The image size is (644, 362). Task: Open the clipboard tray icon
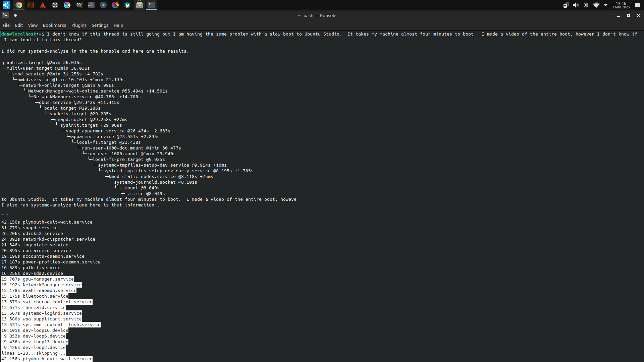click(566, 5)
